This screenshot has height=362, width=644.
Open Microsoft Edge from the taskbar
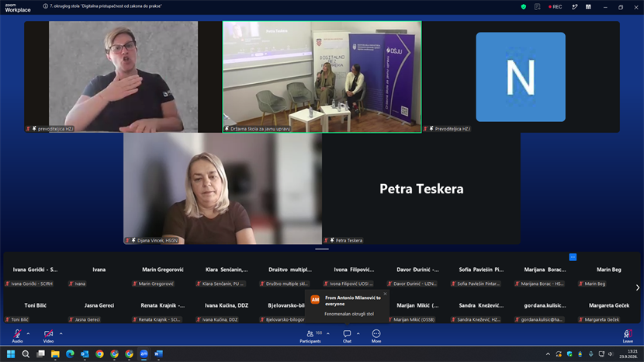(71, 353)
